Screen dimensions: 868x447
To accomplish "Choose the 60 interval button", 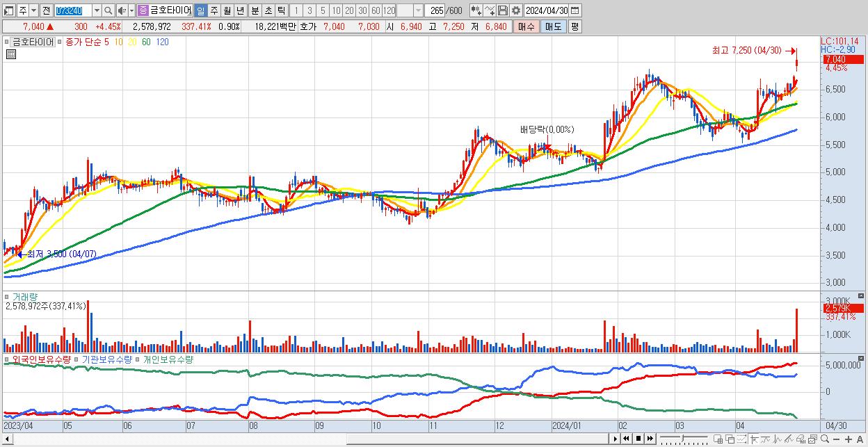I will pyautogui.click(x=376, y=10).
